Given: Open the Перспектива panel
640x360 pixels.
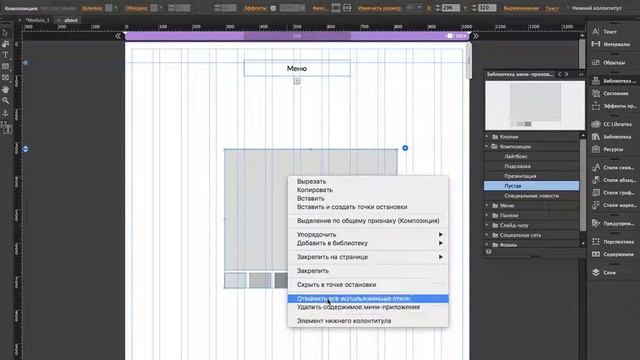Looking at the screenshot, I should pyautogui.click(x=613, y=242).
